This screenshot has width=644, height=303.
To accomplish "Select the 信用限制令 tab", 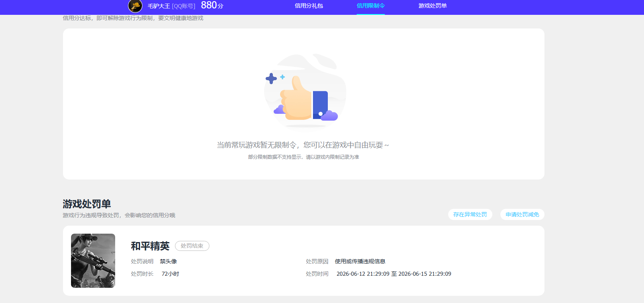I will click(x=371, y=6).
